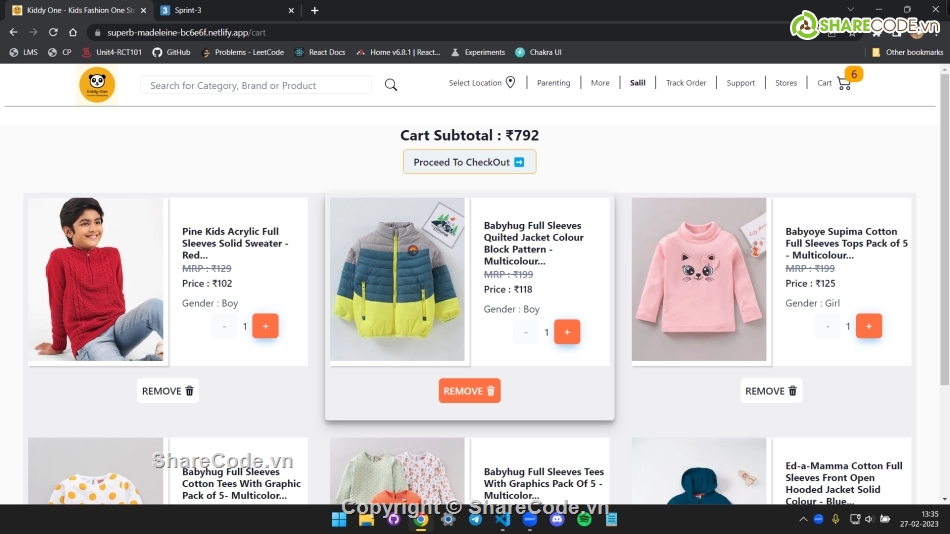Increase quantity of Babyoye Supima tops

pos(868,326)
